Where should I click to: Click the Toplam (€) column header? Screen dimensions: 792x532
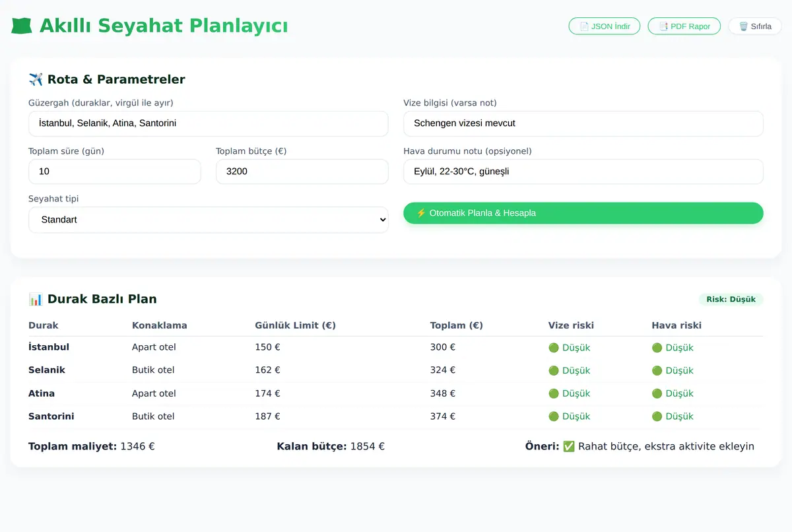pos(457,325)
